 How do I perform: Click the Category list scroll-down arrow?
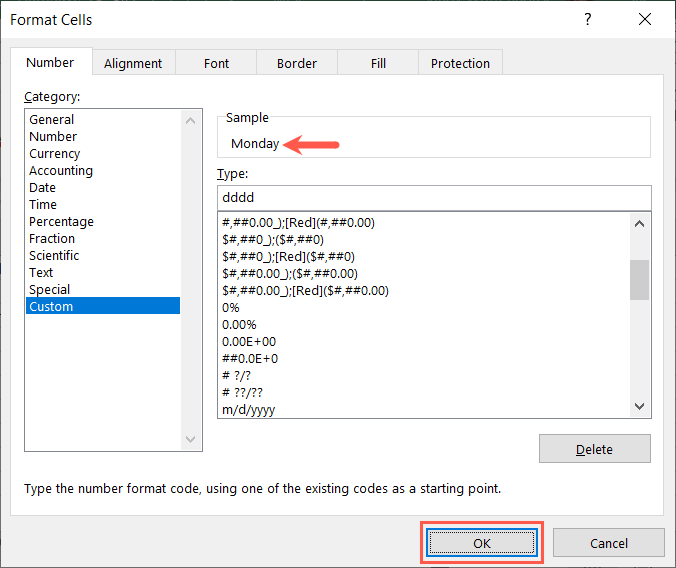point(193,439)
